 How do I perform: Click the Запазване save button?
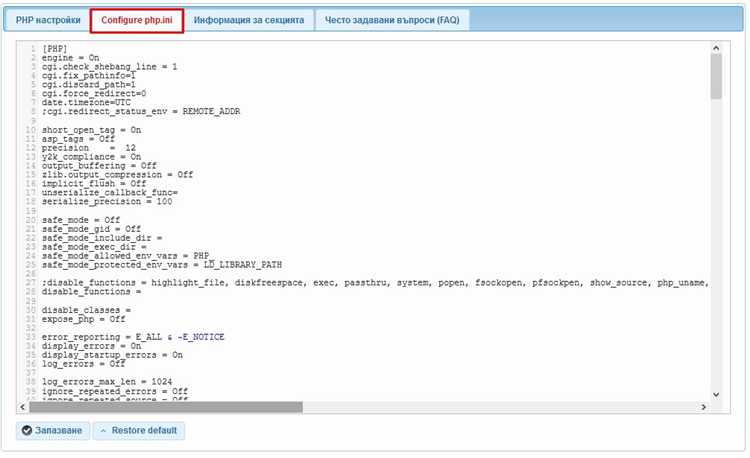click(53, 430)
